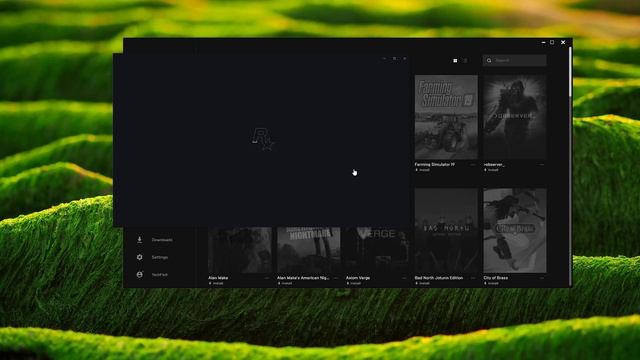
Task: Install City of Brass
Action: (x=491, y=283)
